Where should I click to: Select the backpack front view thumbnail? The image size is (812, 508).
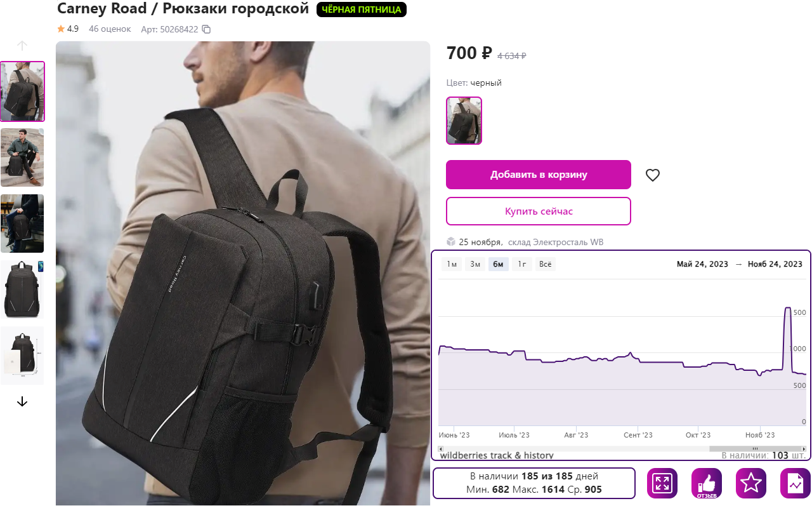pos(22,290)
